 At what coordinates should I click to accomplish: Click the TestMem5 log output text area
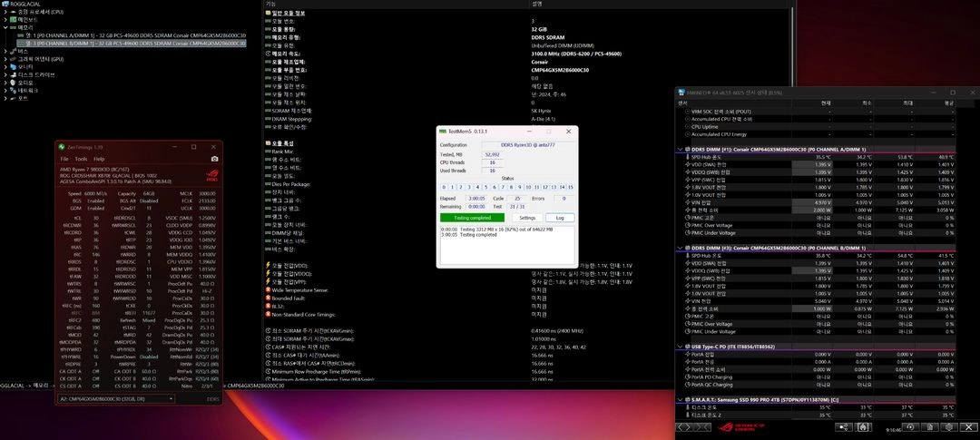pos(507,244)
